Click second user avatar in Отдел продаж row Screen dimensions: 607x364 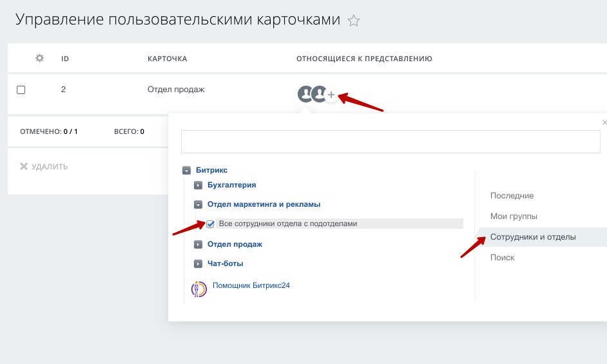pyautogui.click(x=319, y=93)
